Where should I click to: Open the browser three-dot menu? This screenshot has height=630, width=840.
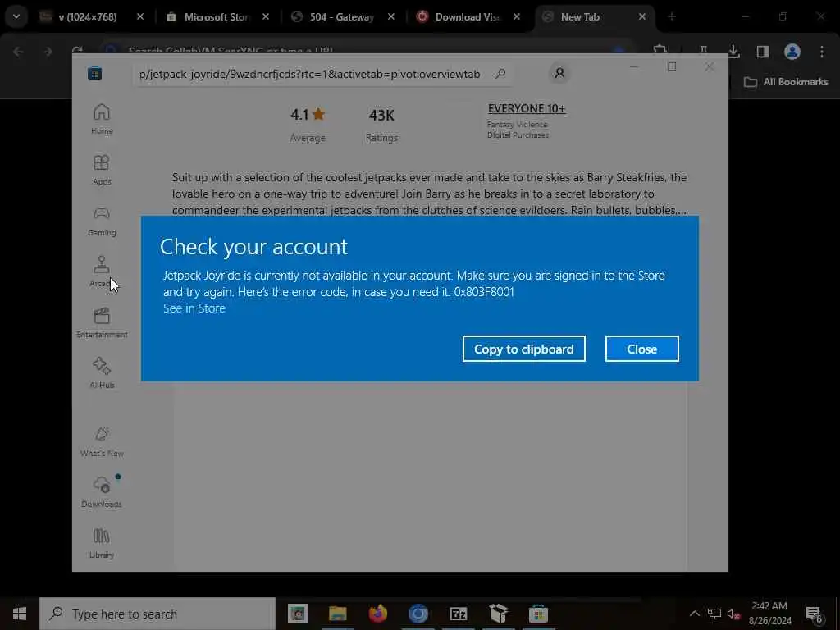[822, 52]
